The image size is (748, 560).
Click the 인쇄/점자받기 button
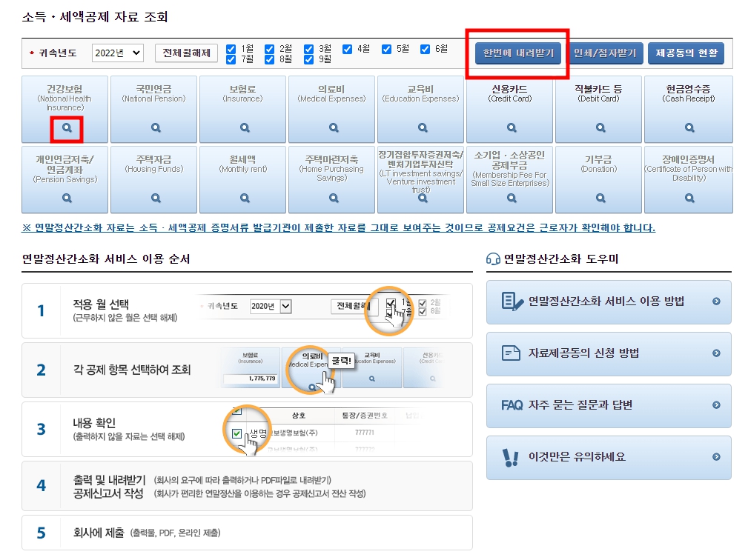point(606,53)
